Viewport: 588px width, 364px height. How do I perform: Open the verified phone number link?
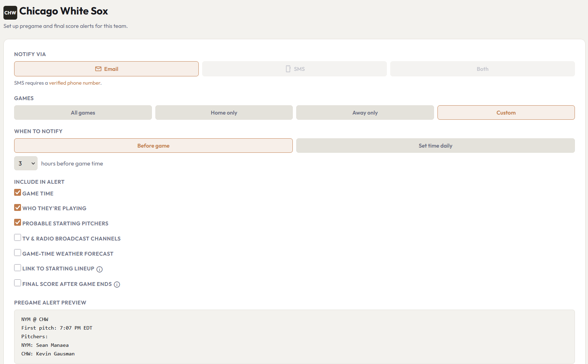75,83
